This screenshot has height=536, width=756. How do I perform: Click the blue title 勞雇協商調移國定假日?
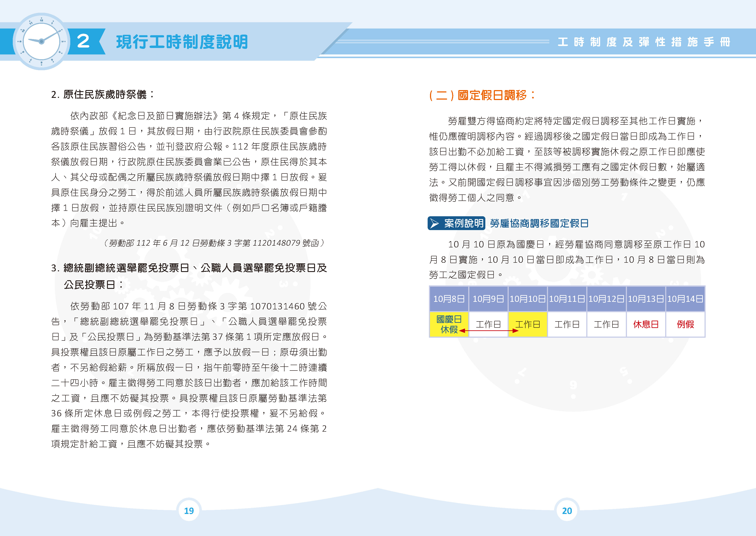coord(539,223)
